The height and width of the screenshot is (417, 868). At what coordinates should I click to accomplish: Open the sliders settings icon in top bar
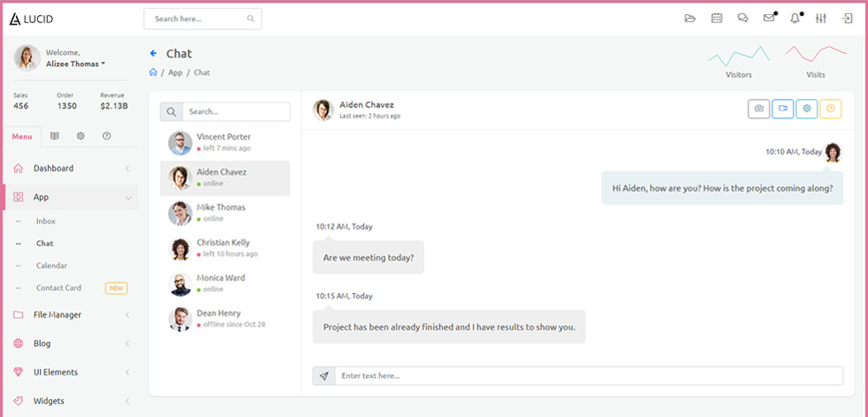click(821, 19)
